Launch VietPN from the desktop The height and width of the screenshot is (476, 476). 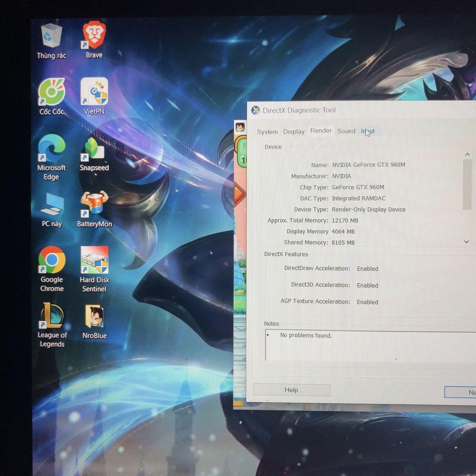[x=93, y=93]
